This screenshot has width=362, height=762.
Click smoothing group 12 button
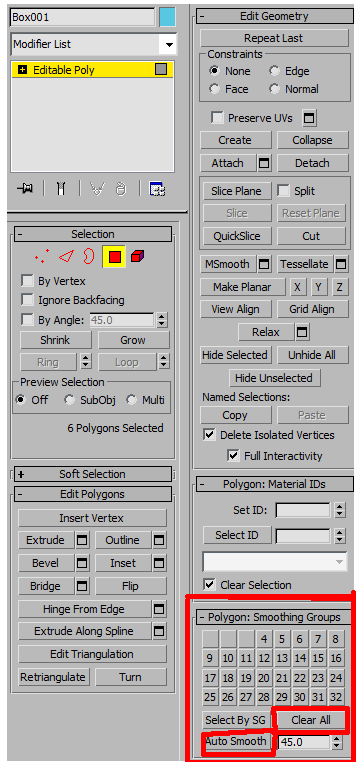coord(264,658)
